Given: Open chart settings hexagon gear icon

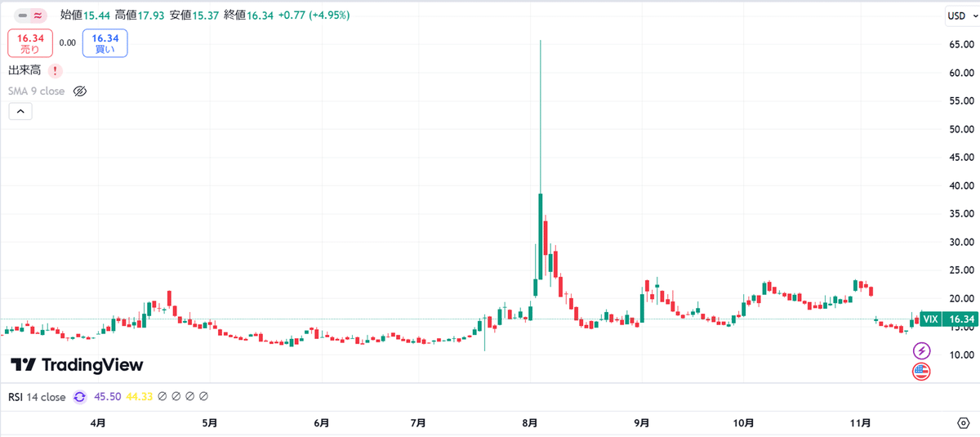Looking at the screenshot, I should pos(963,423).
